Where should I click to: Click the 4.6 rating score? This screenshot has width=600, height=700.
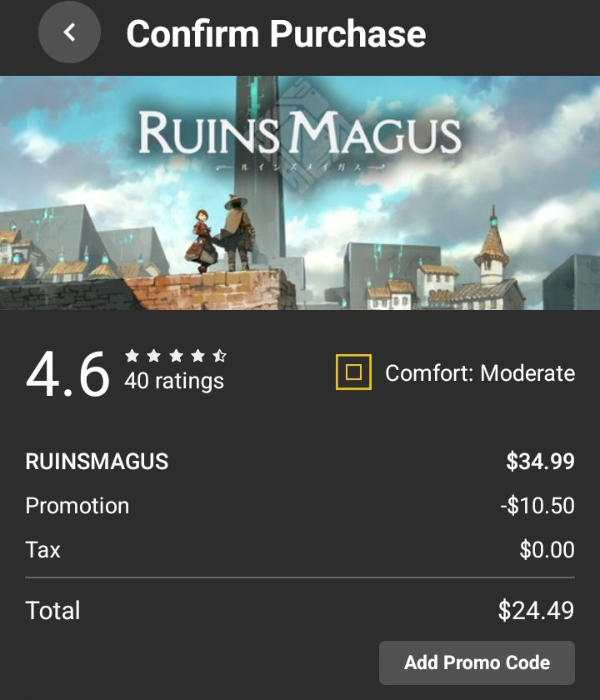(67, 373)
